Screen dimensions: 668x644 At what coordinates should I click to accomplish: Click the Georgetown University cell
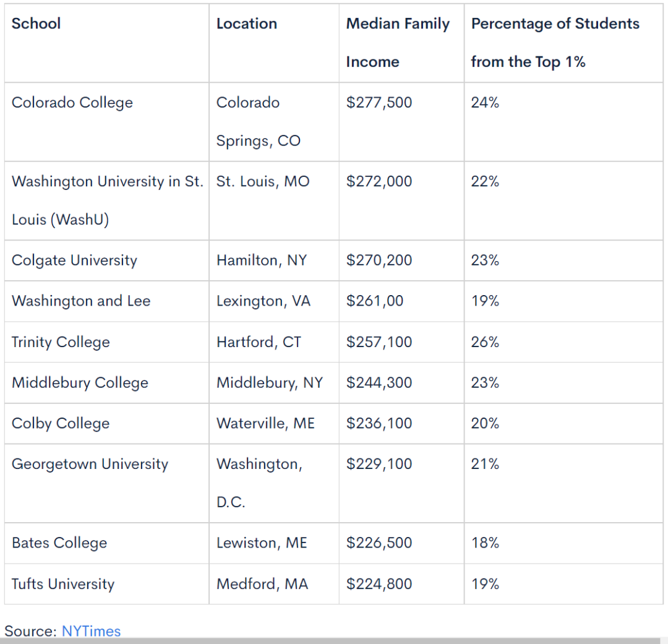point(90,464)
